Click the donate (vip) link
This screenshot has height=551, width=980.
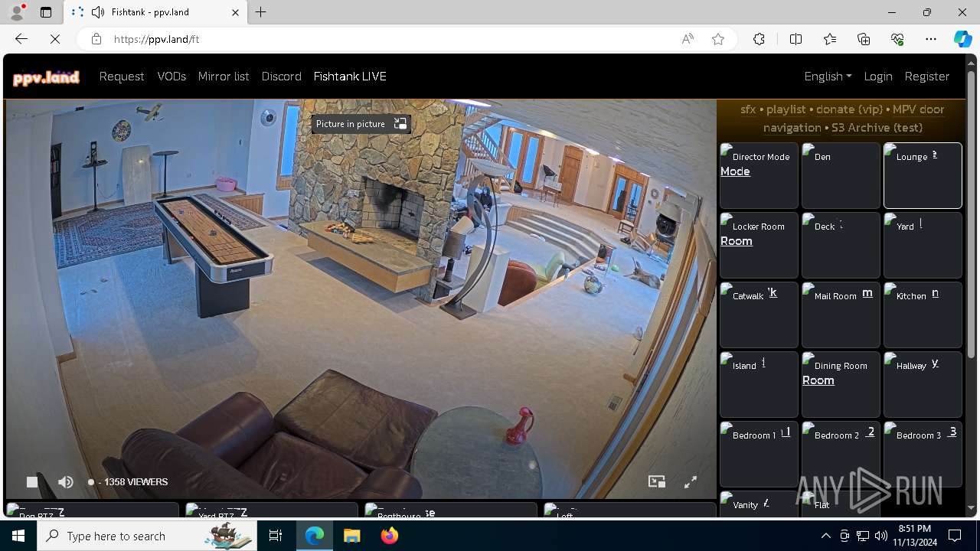(849, 109)
